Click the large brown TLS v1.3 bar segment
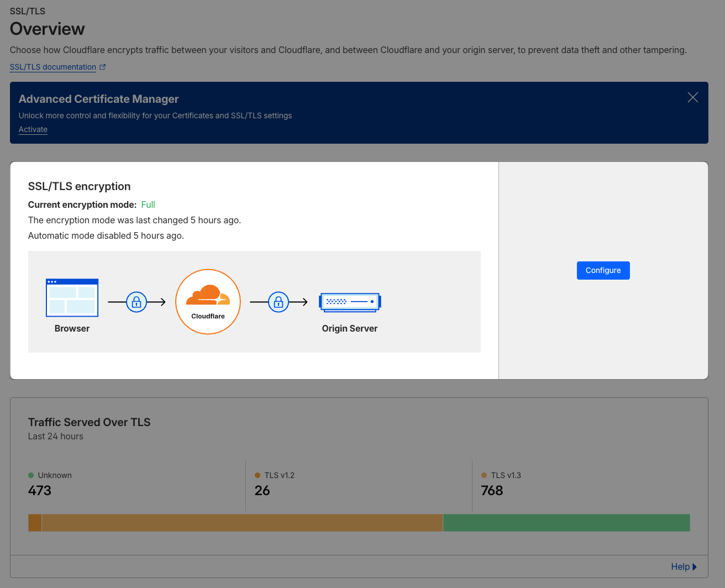 [x=242, y=523]
